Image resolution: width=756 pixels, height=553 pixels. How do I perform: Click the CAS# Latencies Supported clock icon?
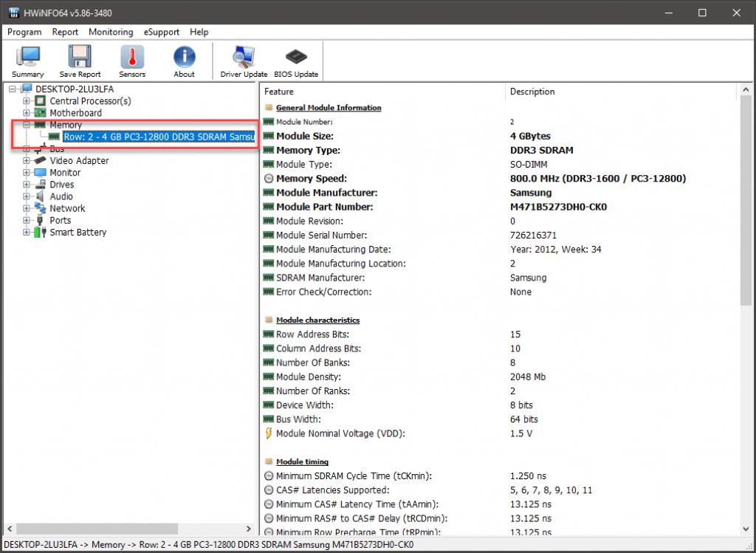269,490
